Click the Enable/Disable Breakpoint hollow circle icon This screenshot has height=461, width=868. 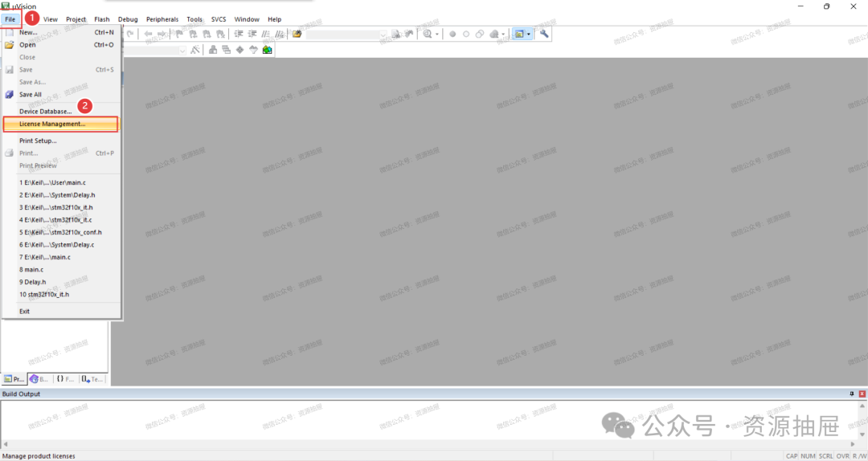(x=466, y=35)
